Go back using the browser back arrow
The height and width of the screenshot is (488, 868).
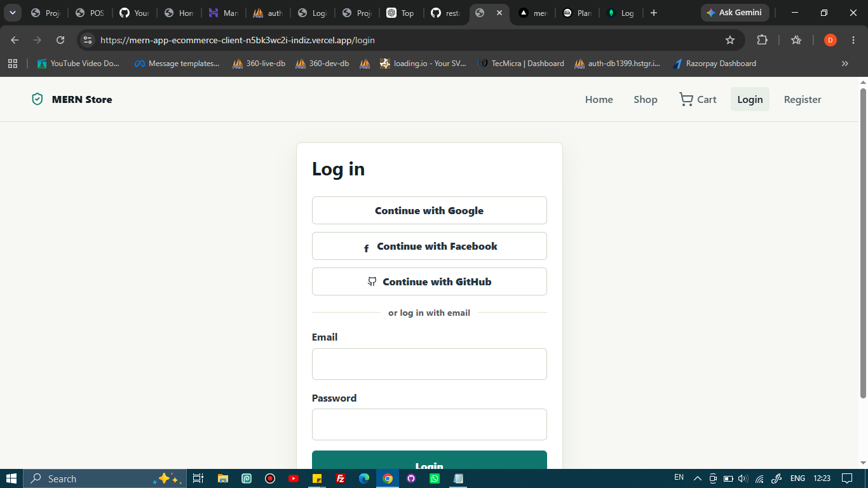coord(15,40)
